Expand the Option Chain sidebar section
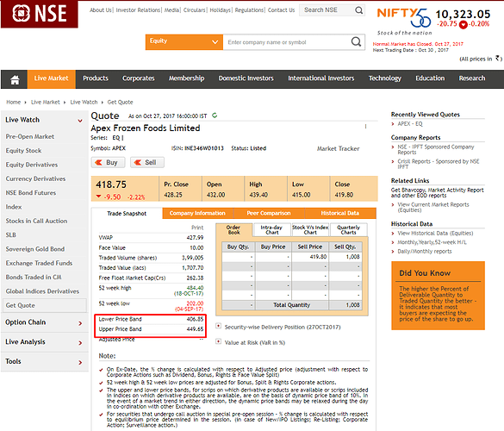 (80, 323)
